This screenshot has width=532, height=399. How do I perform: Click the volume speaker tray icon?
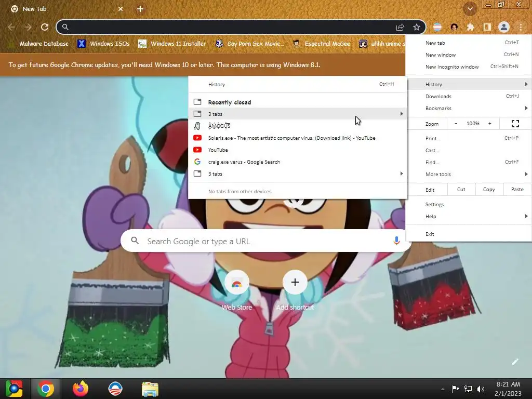[x=481, y=389]
